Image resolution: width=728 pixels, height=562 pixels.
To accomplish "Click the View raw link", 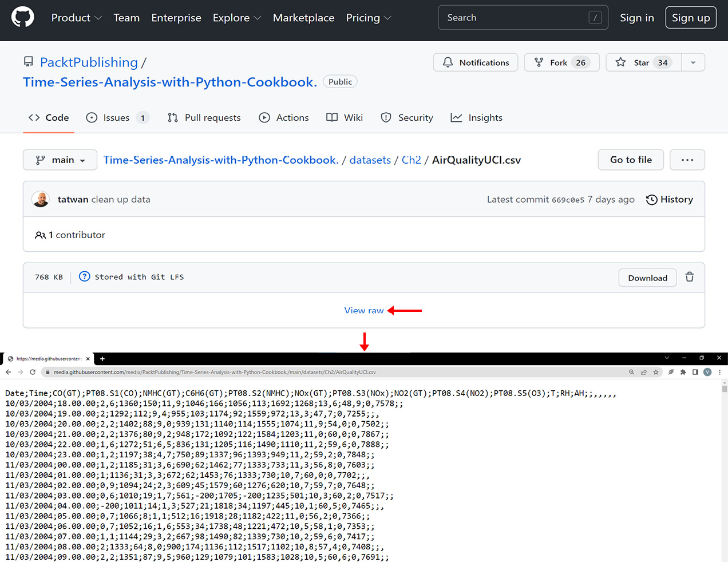I will [363, 310].
